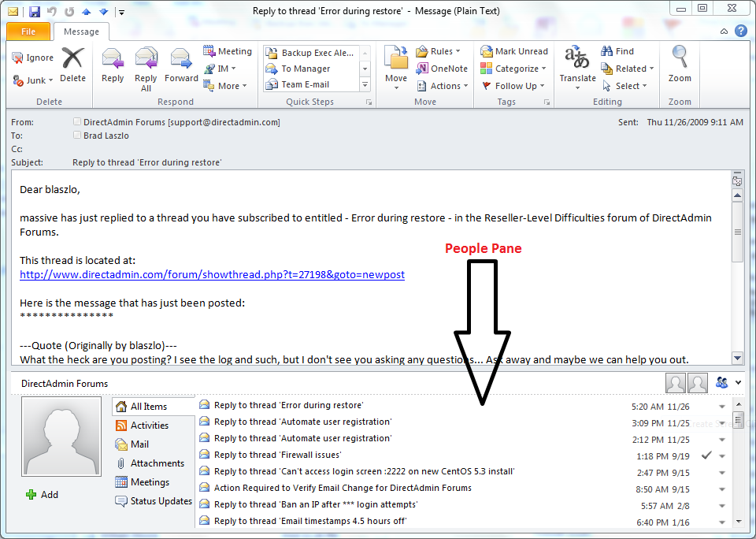Screen dimensions: 756x539
Task: Open 5:20 AM 11/26 item options arrow
Action: (x=722, y=407)
